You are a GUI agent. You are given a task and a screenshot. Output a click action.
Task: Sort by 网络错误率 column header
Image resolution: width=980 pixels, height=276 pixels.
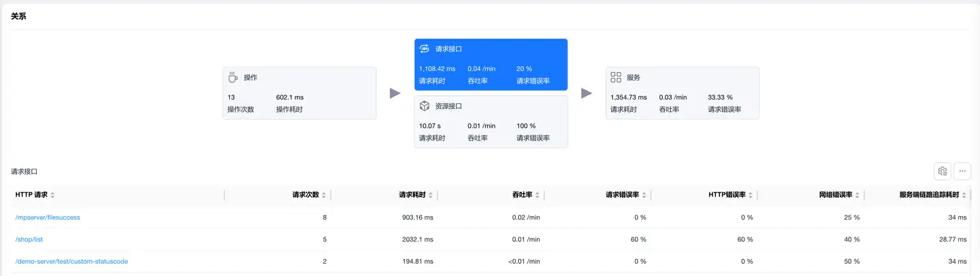[x=857, y=195]
